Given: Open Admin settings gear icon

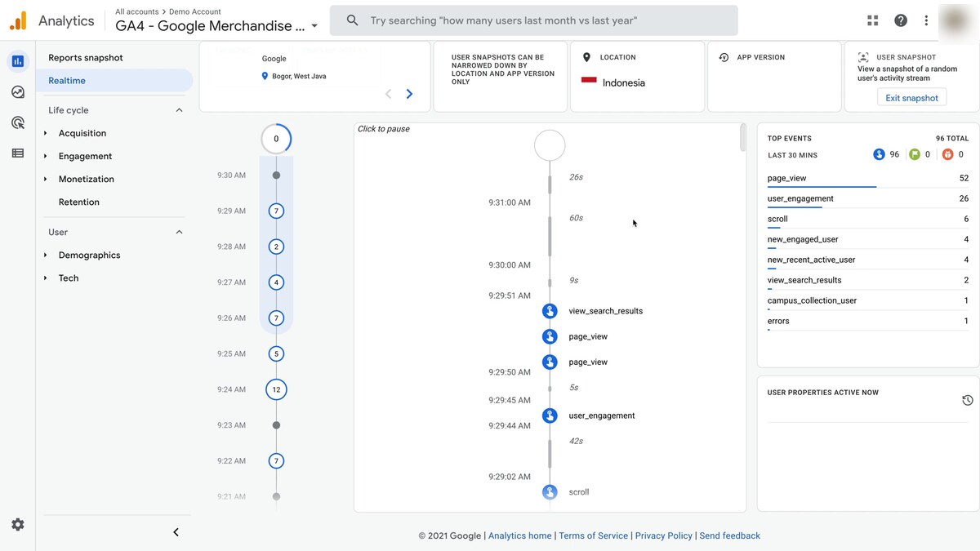Looking at the screenshot, I should point(18,525).
